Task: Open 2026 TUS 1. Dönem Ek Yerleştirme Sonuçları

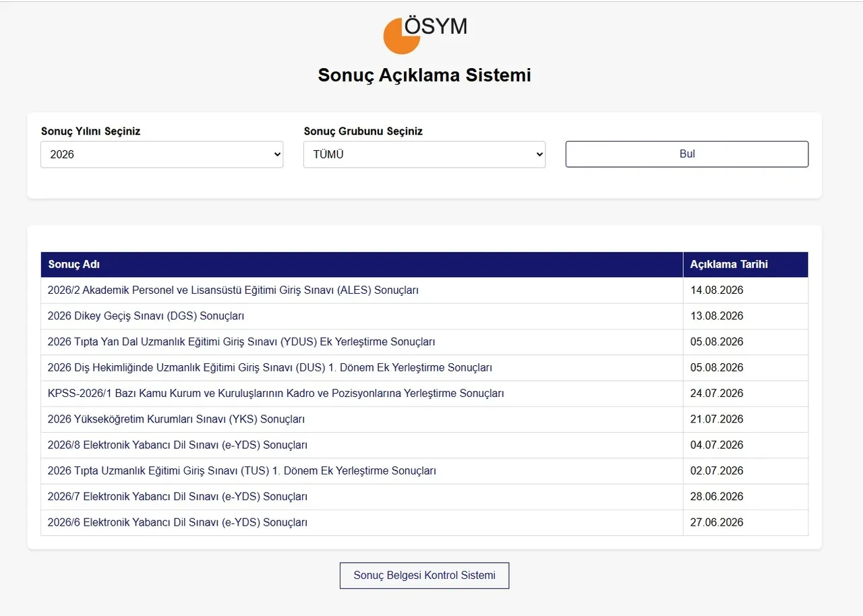Action: pos(241,470)
